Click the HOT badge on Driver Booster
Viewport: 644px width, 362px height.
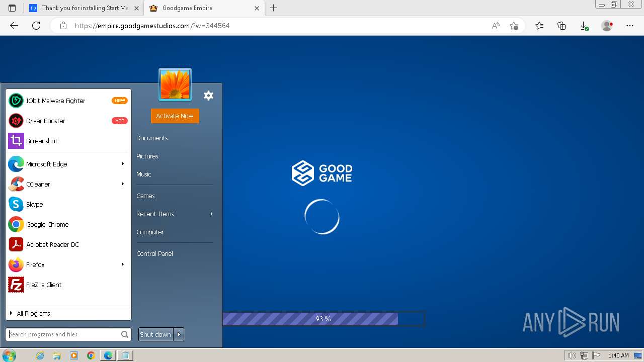point(120,121)
